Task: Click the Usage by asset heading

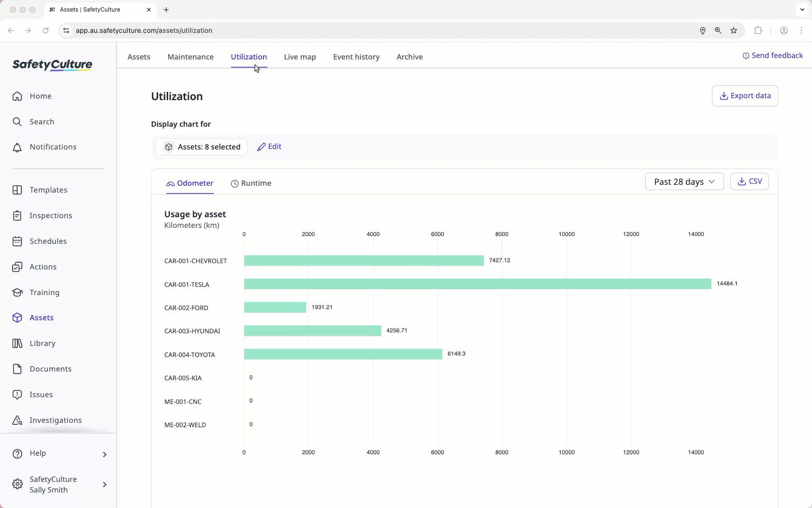Action: pyautogui.click(x=195, y=214)
